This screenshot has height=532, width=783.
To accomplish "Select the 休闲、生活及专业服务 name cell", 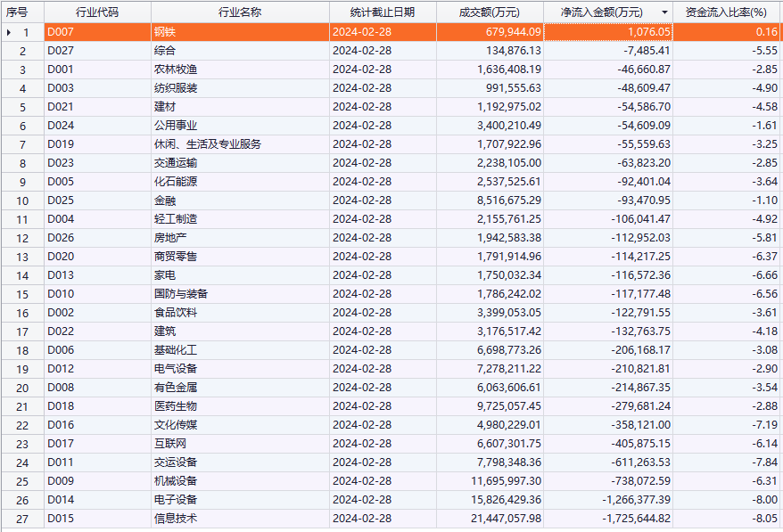I will coord(239,144).
